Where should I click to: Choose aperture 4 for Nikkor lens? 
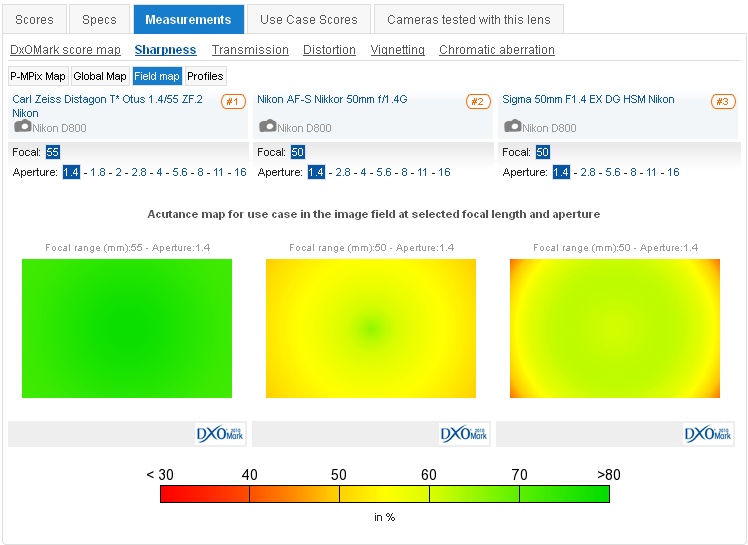tap(364, 172)
